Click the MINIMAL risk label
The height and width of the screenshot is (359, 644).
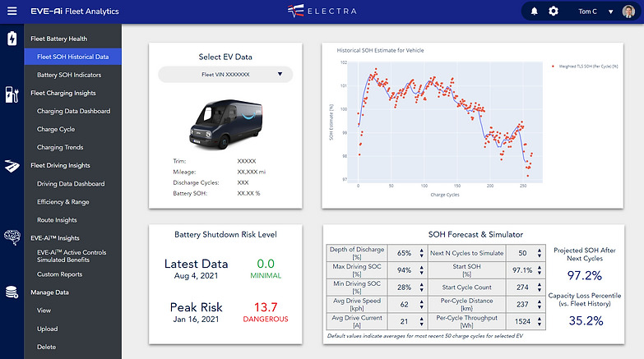coord(266,276)
